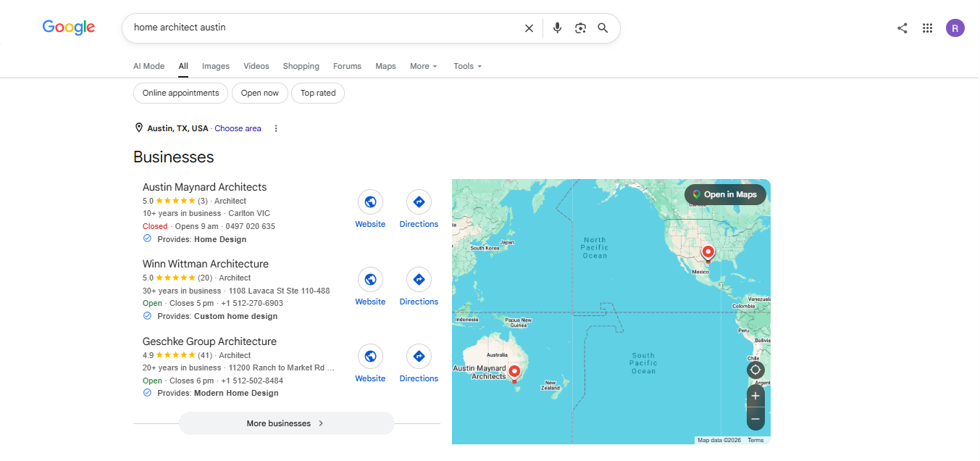980x461 pixels.
Task: Zoom out the map with minus icon
Action: coord(755,419)
